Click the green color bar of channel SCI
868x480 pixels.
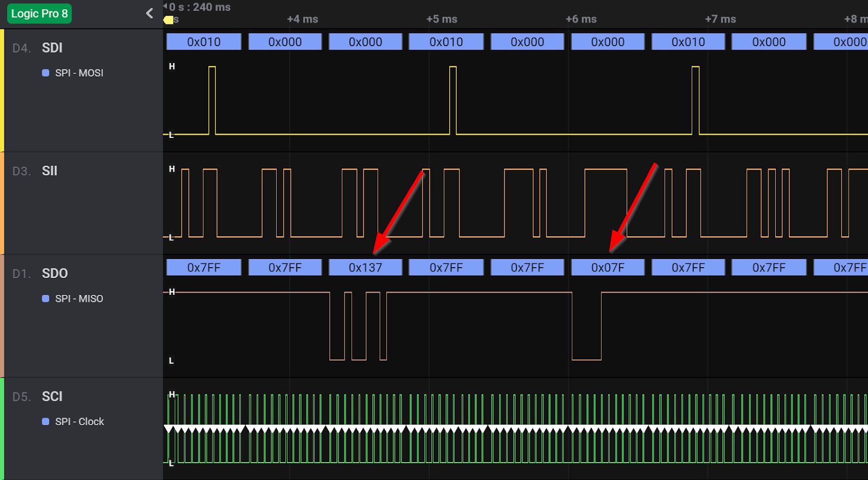(2, 428)
